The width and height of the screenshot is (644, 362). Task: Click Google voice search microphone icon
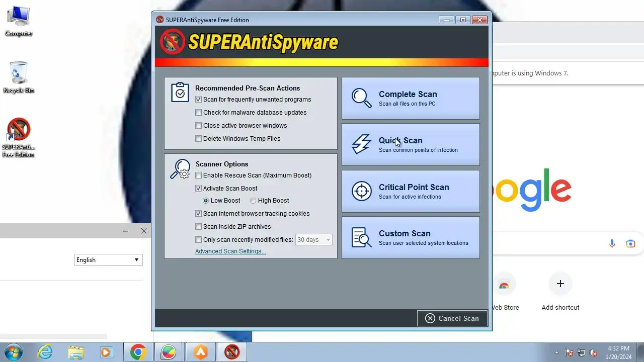pos(612,244)
